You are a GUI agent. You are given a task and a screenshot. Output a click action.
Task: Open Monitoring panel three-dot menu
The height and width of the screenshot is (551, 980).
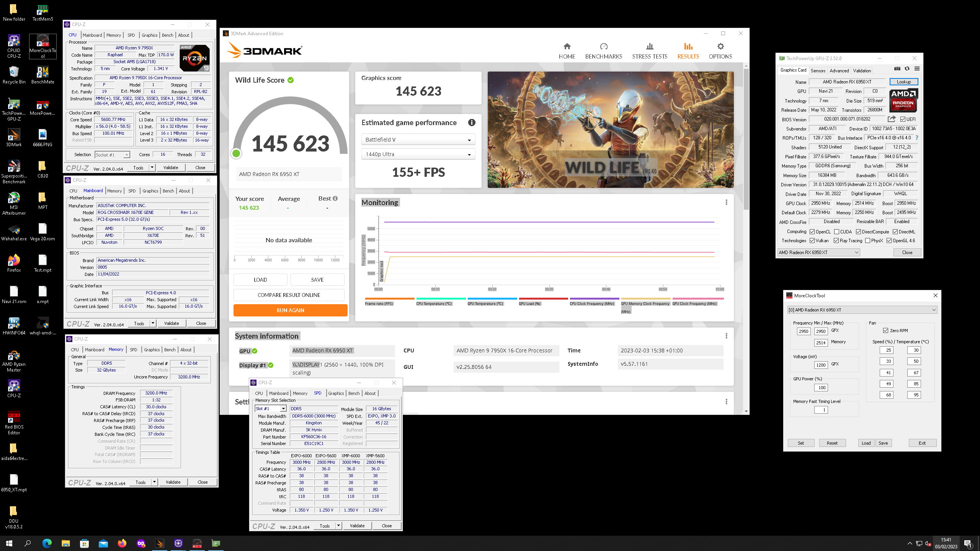coord(726,202)
